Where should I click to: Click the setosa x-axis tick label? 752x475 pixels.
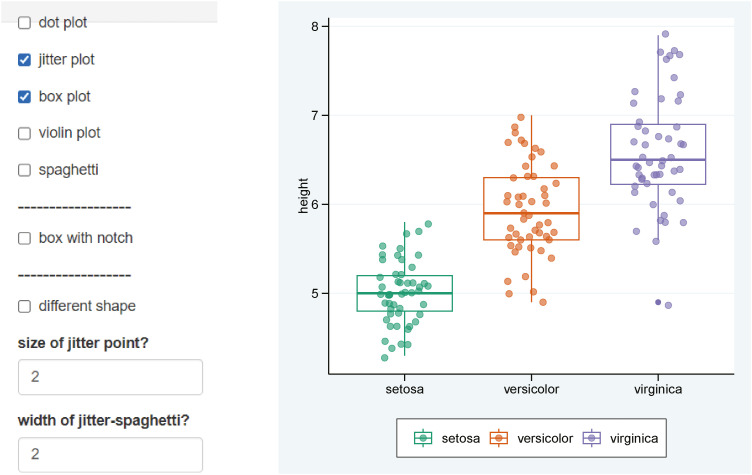coord(404,389)
